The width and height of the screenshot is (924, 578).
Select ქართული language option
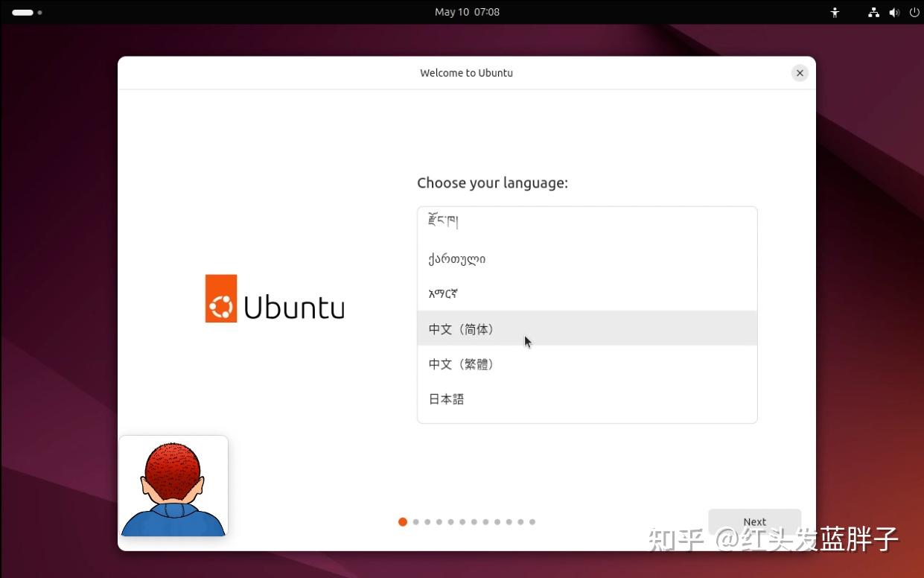(x=456, y=258)
